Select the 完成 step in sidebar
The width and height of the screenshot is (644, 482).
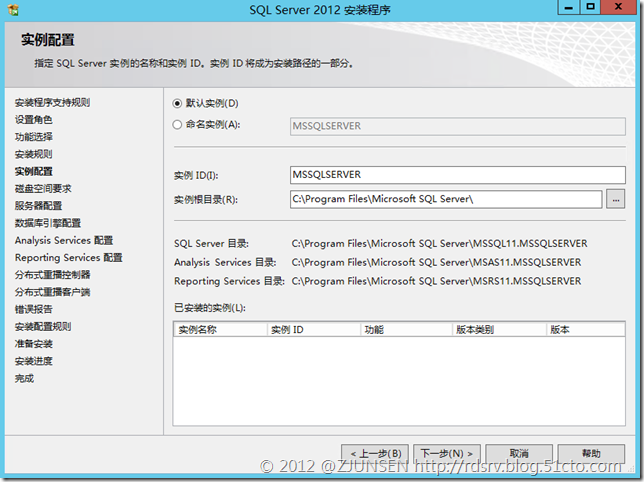tap(24, 379)
